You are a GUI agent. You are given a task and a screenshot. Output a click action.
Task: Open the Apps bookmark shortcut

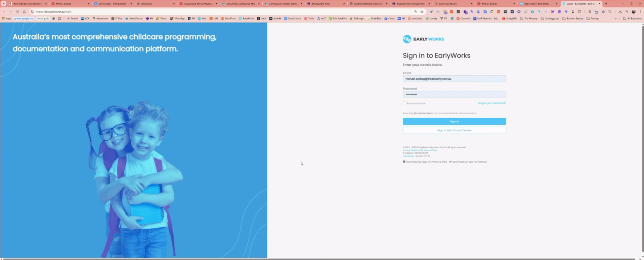pos(7,18)
